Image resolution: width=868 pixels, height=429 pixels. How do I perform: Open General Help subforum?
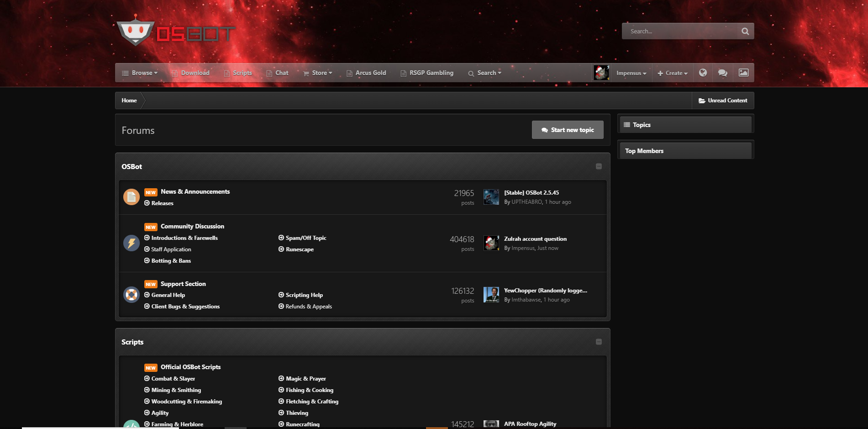pyautogui.click(x=168, y=295)
